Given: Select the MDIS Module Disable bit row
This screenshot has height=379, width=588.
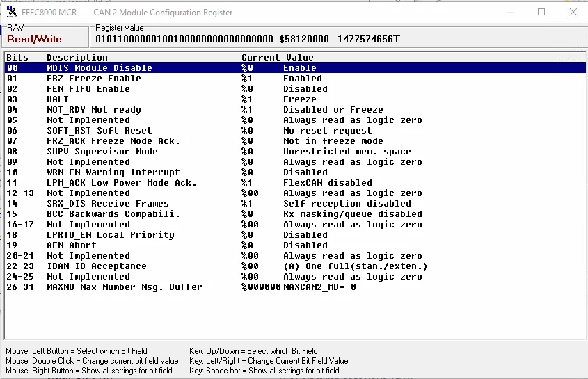Looking at the screenshot, I should click(x=295, y=68).
